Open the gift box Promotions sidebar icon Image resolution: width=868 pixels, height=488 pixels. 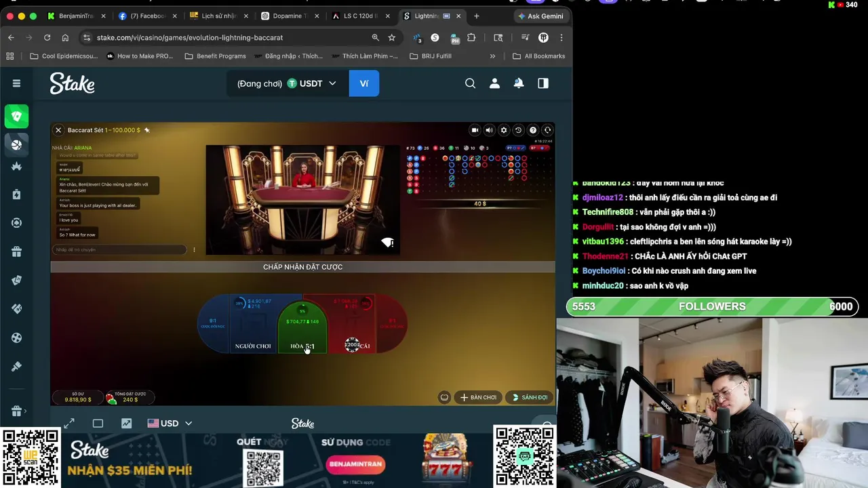click(16, 251)
